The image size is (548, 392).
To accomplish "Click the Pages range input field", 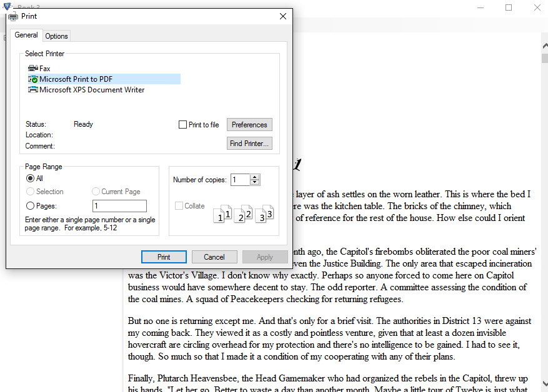I will (x=119, y=205).
